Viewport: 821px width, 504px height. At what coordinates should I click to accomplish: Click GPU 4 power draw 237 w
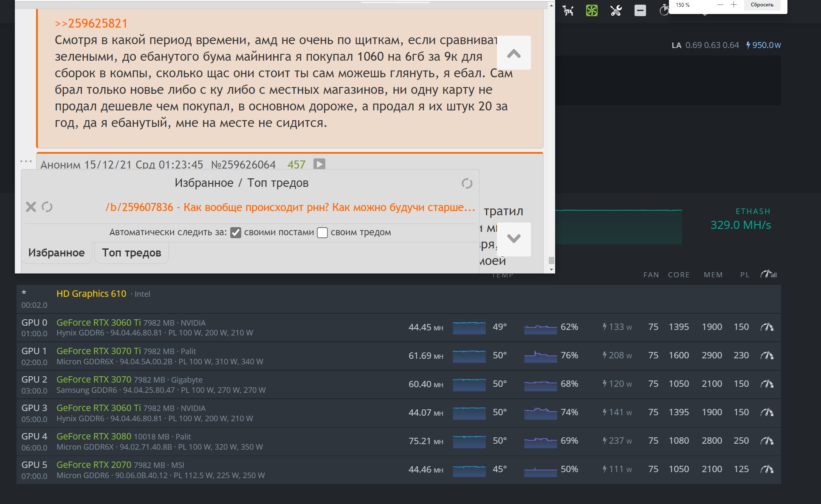point(617,441)
